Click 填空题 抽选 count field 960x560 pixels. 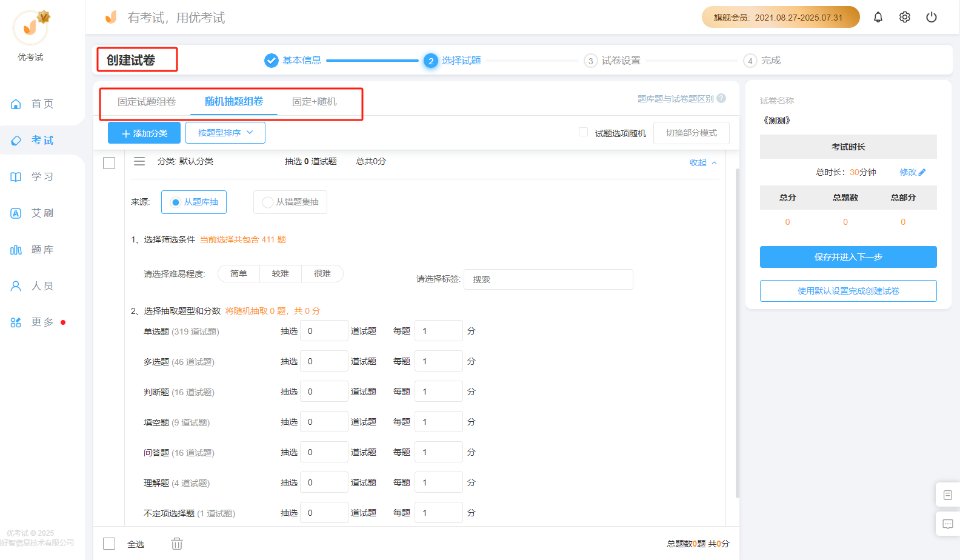click(x=324, y=422)
